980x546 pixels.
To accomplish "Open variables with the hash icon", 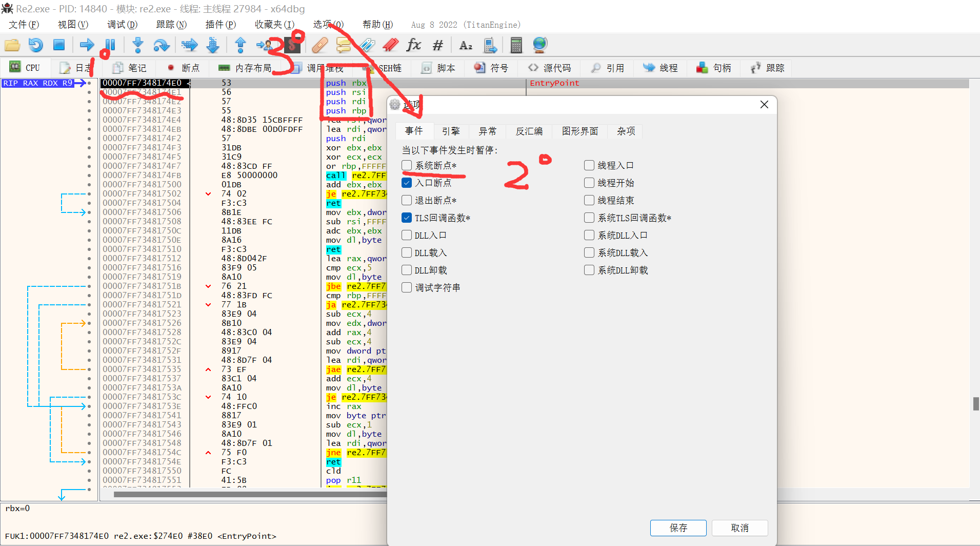I will [437, 45].
